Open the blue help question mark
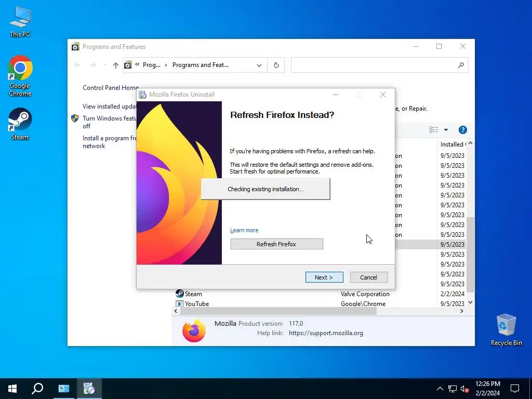 click(462, 129)
